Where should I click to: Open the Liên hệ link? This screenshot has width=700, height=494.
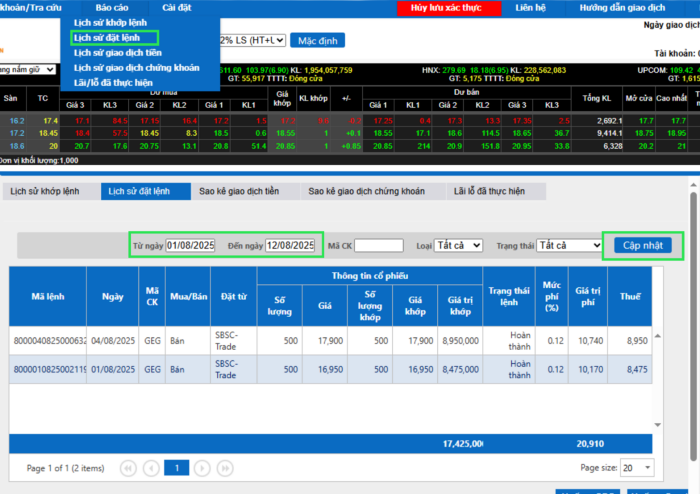[x=530, y=8]
